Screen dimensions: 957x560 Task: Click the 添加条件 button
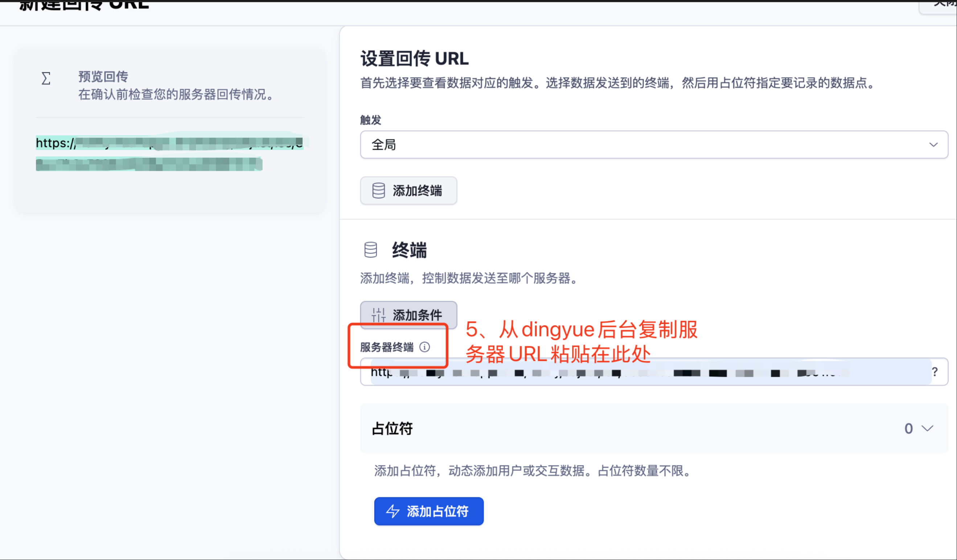(x=408, y=315)
